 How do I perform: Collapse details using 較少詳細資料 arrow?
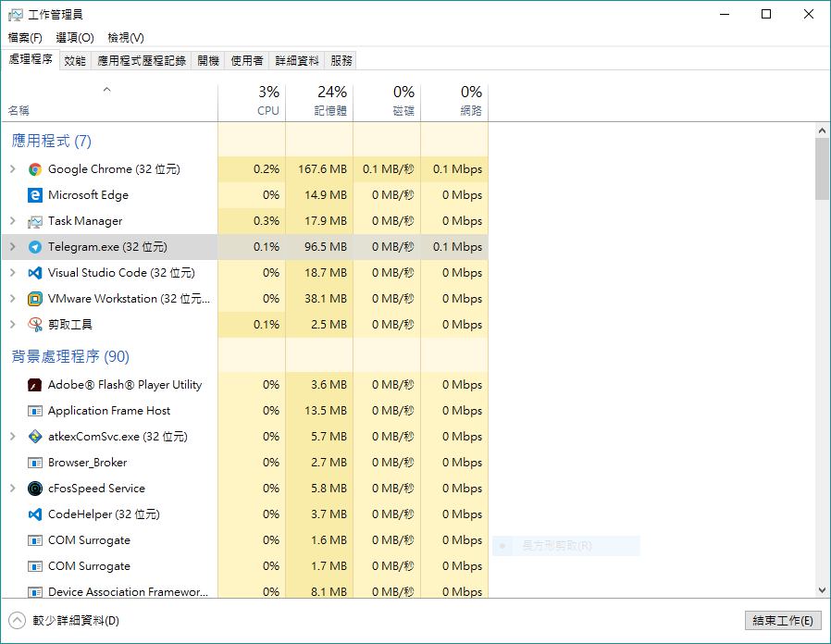pyautogui.click(x=17, y=621)
